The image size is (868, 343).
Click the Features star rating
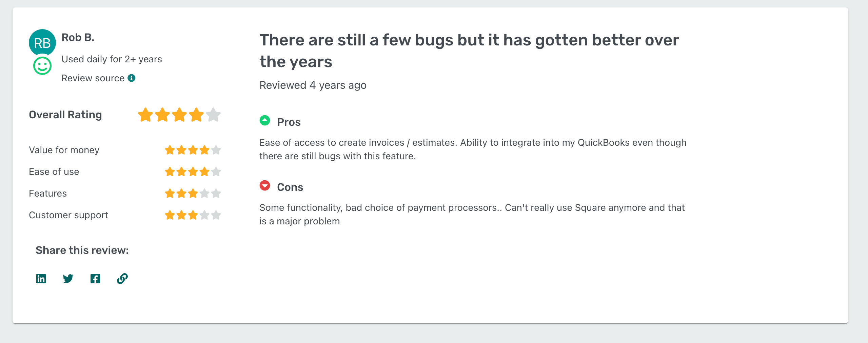tap(193, 194)
